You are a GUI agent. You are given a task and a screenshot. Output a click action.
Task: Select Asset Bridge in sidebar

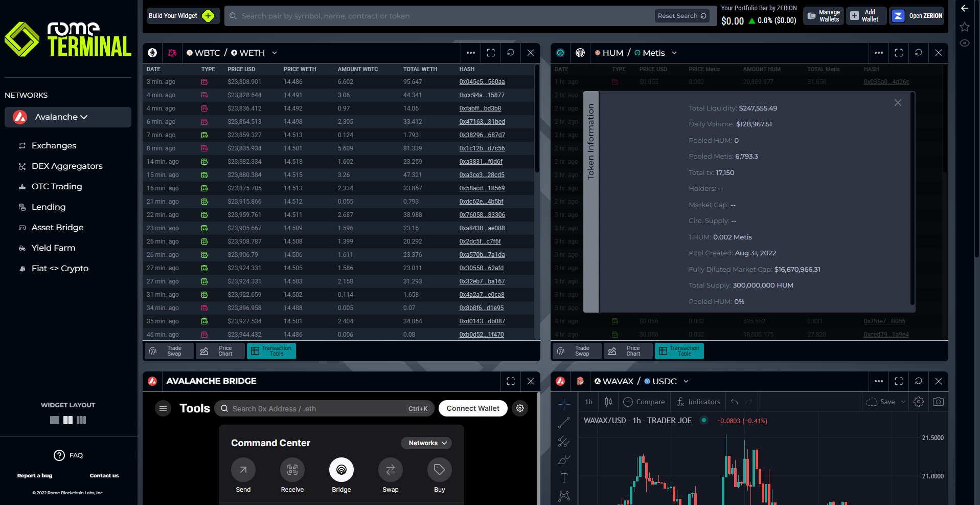click(x=51, y=228)
